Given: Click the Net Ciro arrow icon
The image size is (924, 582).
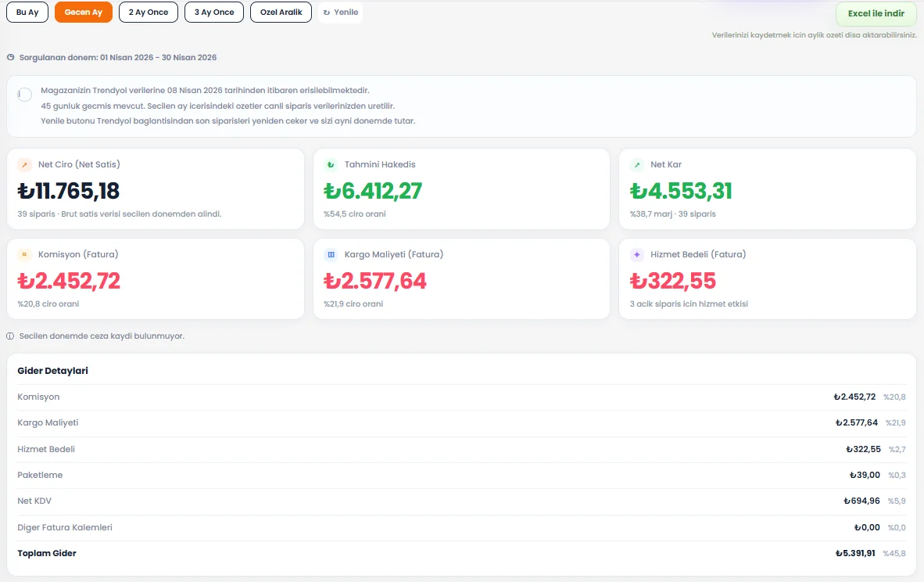Looking at the screenshot, I should tap(25, 164).
